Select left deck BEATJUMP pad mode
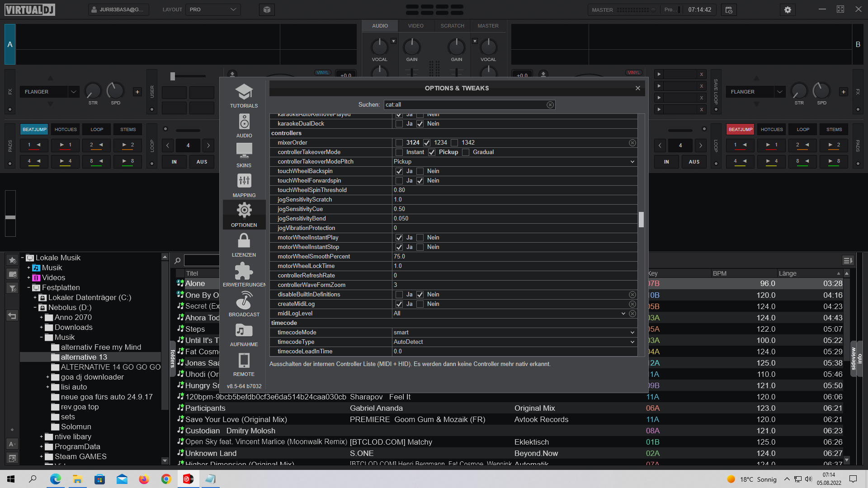 coord(34,130)
